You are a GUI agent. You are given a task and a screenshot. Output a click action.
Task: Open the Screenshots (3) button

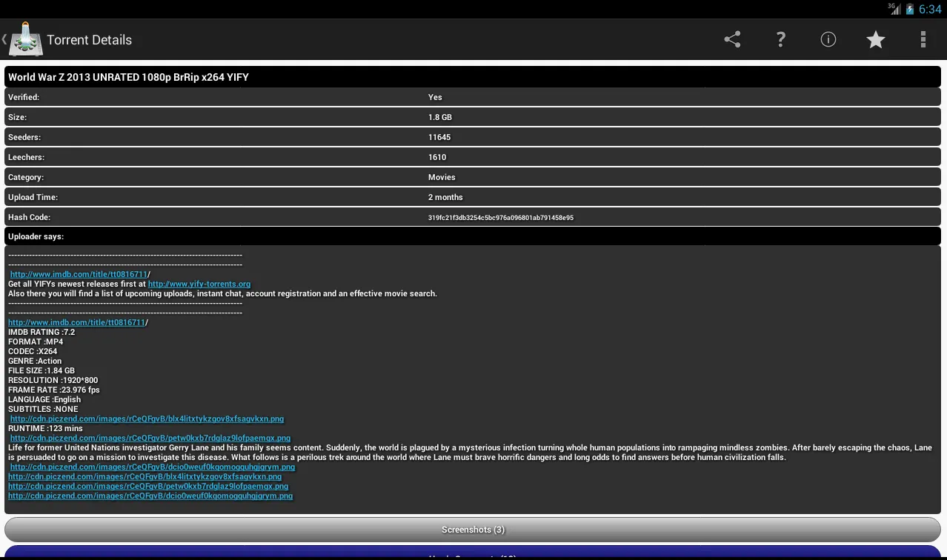click(x=473, y=530)
